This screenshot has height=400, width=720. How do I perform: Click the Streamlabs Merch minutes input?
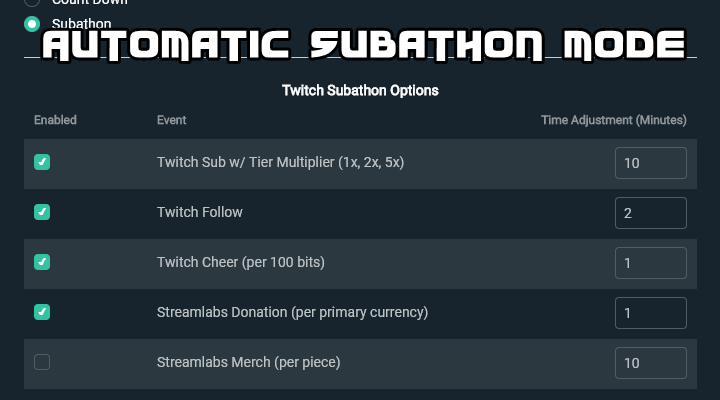(651, 363)
